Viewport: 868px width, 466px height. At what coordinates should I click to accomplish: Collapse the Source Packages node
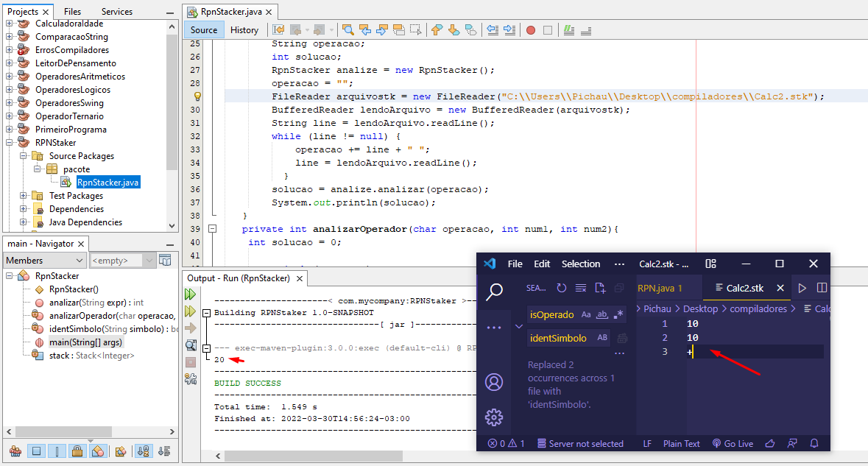click(24, 156)
